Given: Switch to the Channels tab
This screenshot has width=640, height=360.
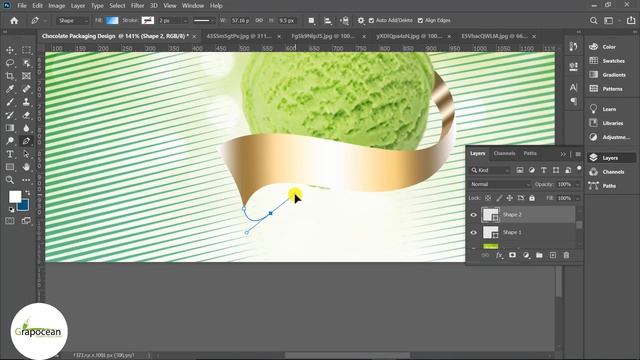Looking at the screenshot, I should [x=504, y=153].
